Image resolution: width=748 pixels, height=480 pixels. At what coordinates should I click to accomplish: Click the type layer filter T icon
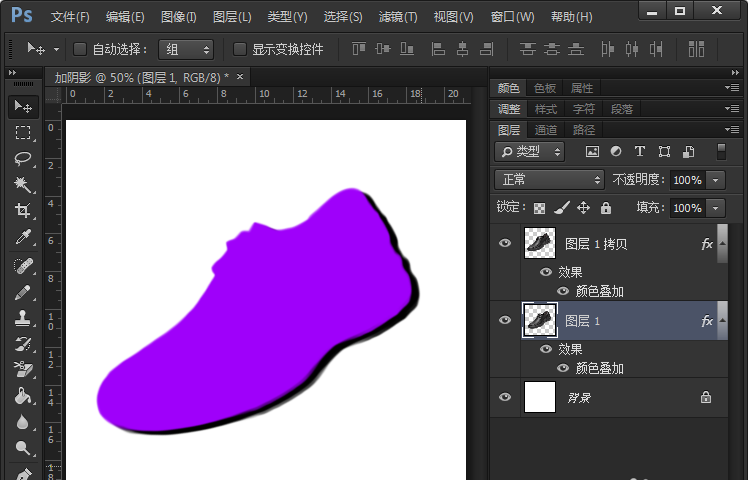click(x=640, y=152)
